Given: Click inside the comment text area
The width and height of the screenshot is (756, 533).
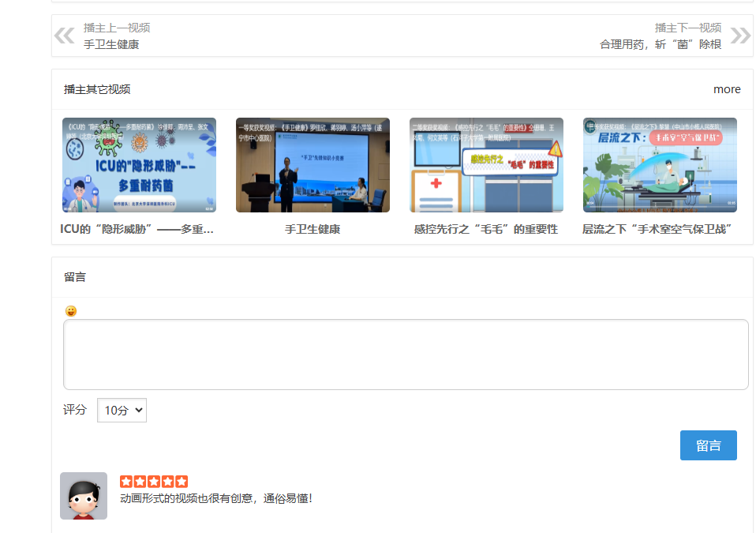Looking at the screenshot, I should click(x=406, y=355).
